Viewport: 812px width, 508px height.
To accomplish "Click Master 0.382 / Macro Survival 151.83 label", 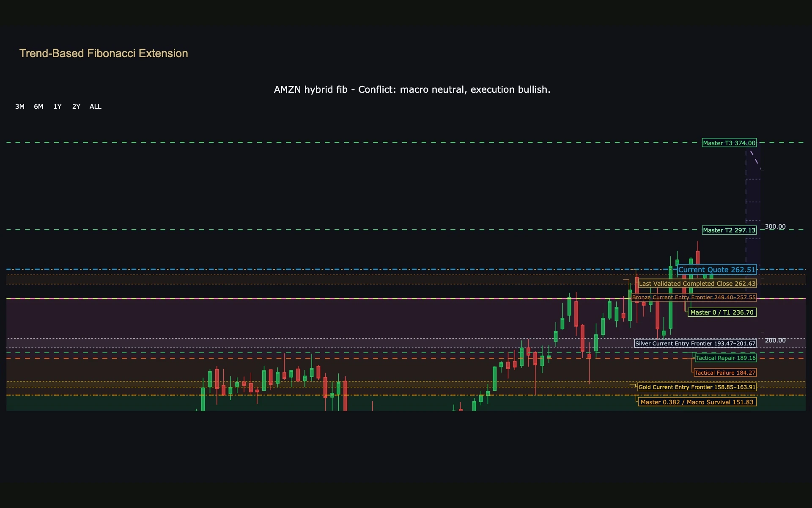I will 697,402.
